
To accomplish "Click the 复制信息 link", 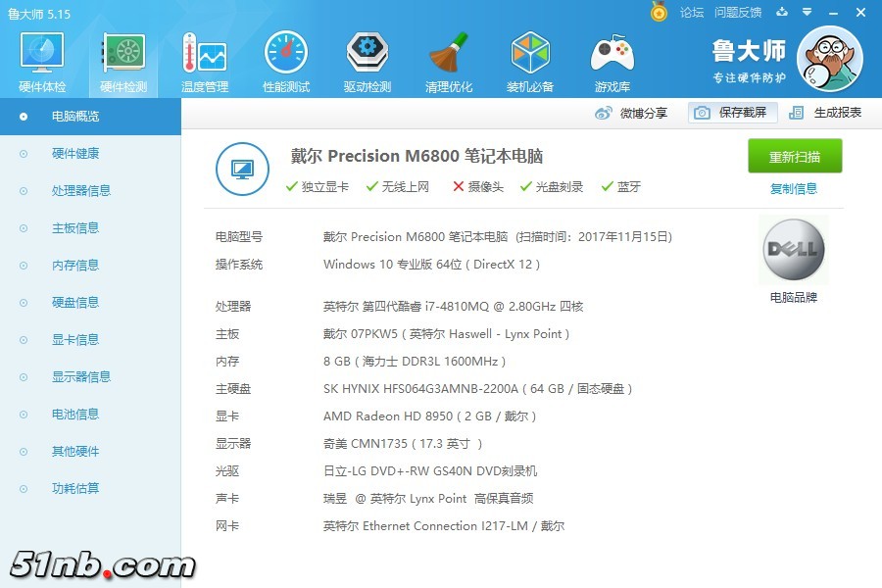I will tap(794, 189).
